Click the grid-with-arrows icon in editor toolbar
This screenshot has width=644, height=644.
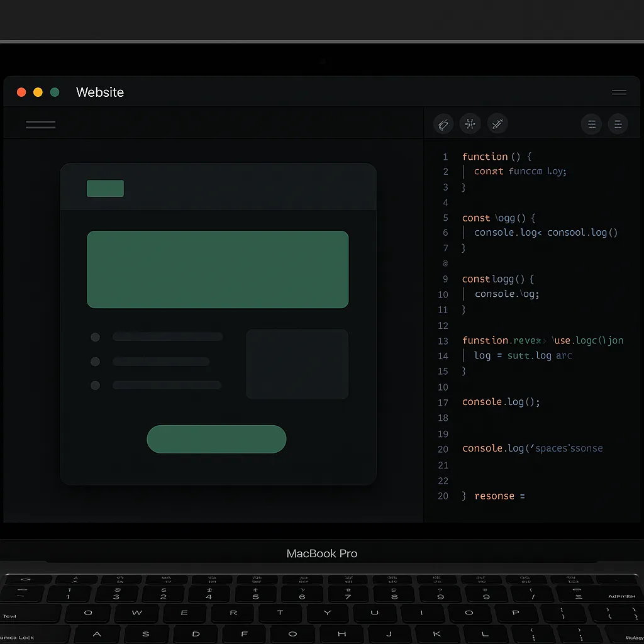pyautogui.click(x=470, y=124)
